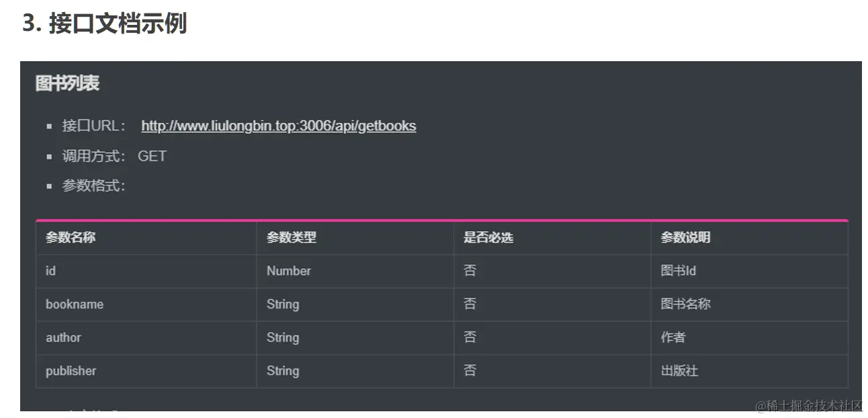
Task: Select the publisher parameter cell
Action: click(71, 370)
